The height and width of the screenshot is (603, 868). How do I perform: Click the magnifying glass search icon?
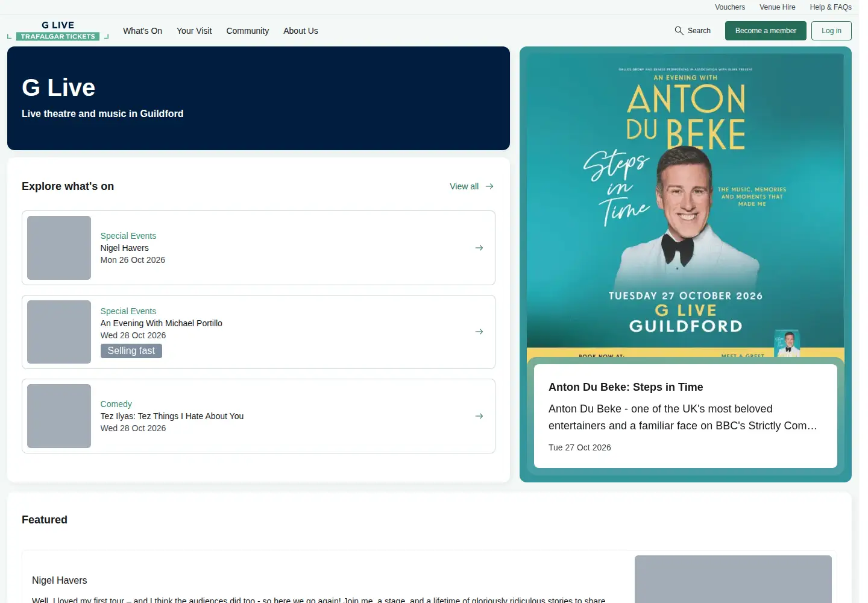point(679,31)
